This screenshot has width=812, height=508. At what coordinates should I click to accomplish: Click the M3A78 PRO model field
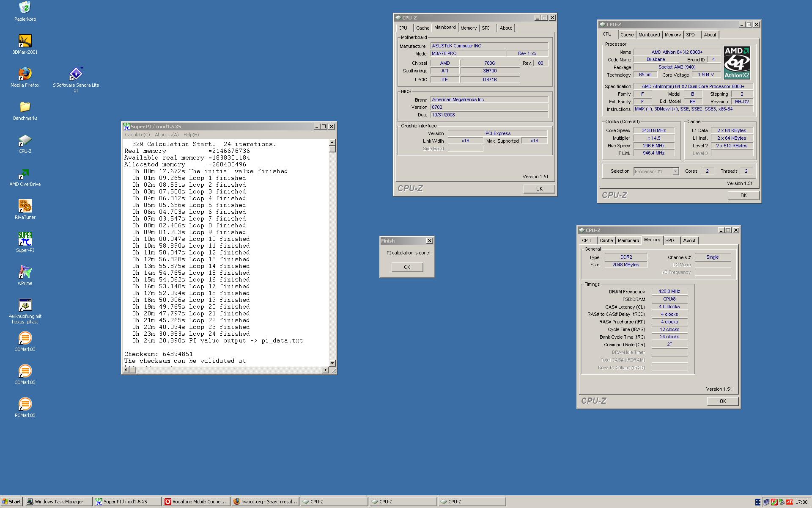pos(468,53)
